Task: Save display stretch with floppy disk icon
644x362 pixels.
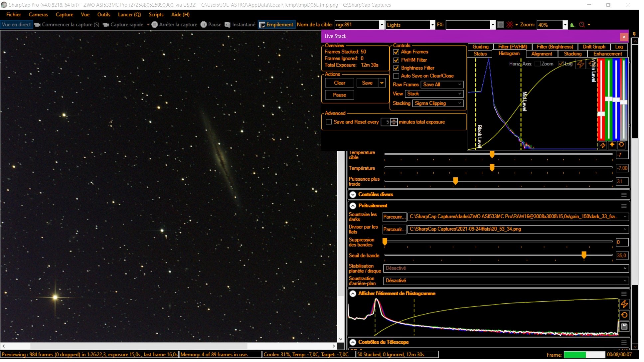Action: (624, 326)
